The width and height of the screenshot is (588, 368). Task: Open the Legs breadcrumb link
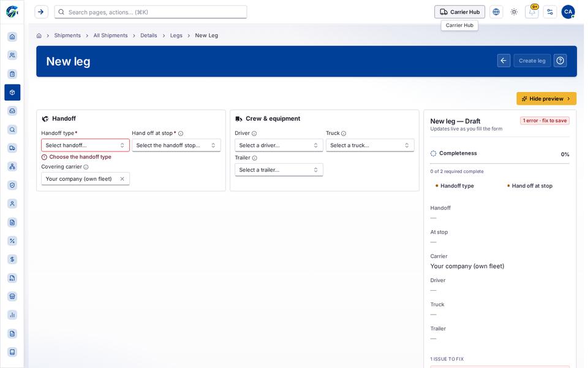[176, 36]
